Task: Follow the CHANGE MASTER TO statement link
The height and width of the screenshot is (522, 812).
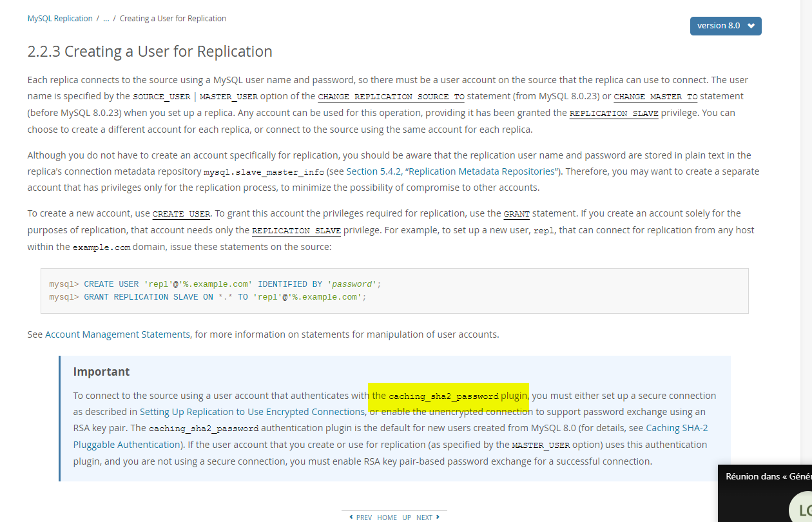Action: (655, 97)
